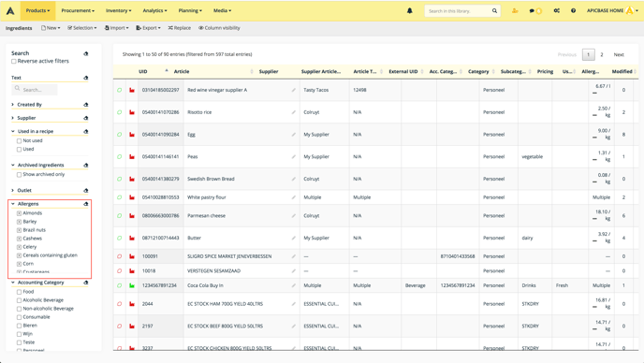Viewport: 644px width, 363px height.
Task: Go to page 2 of entries
Action: pos(602,54)
